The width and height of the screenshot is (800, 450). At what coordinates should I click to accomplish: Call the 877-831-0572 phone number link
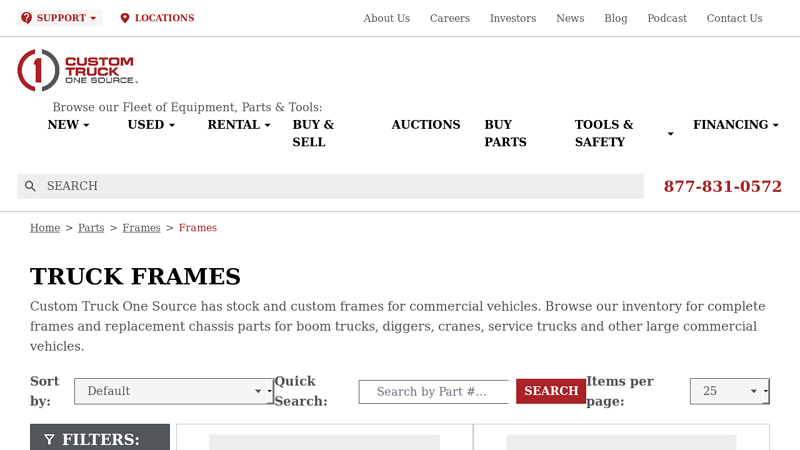point(722,186)
